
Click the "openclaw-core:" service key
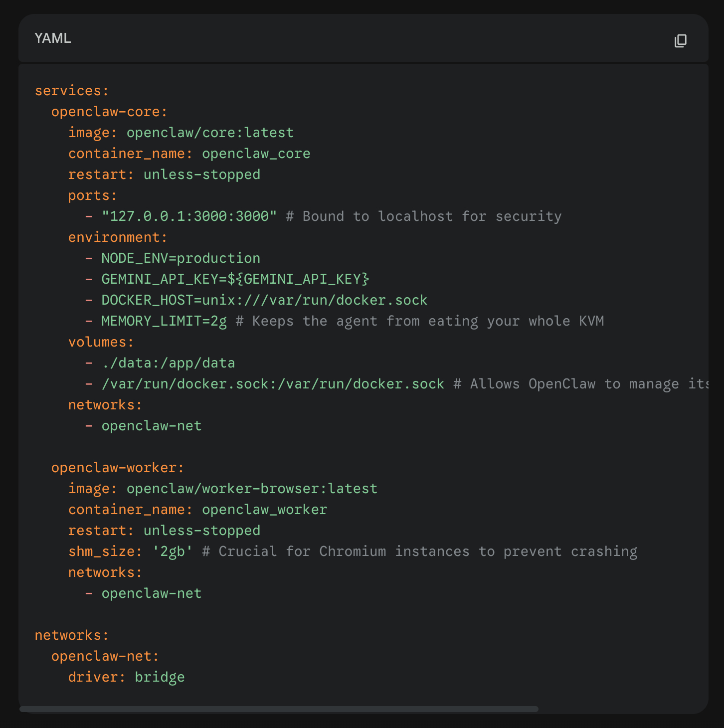point(109,112)
